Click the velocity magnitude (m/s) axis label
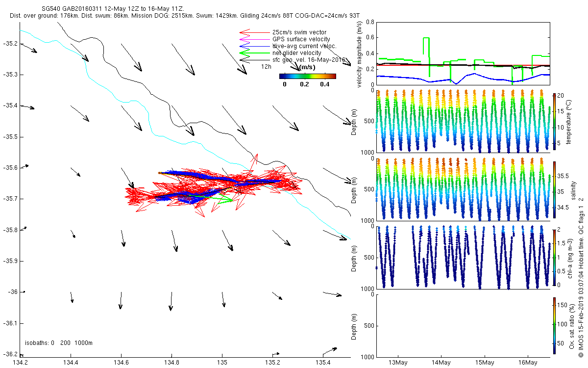 (360, 54)
